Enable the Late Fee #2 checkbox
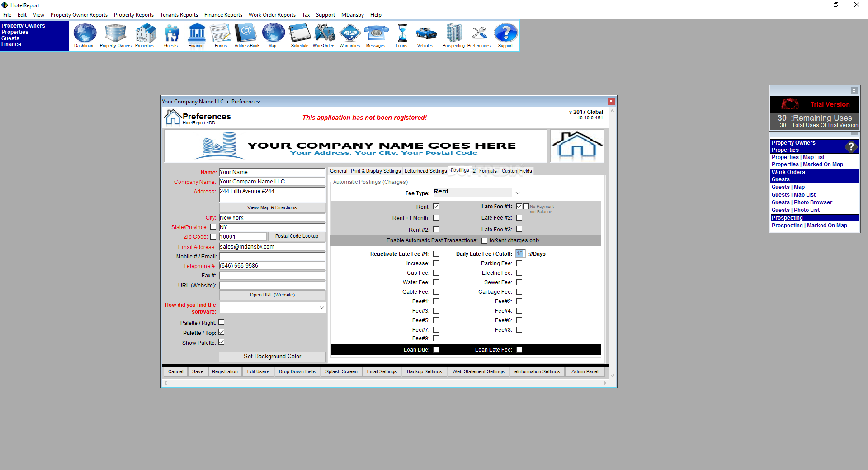Image resolution: width=868 pixels, height=470 pixels. pyautogui.click(x=519, y=218)
